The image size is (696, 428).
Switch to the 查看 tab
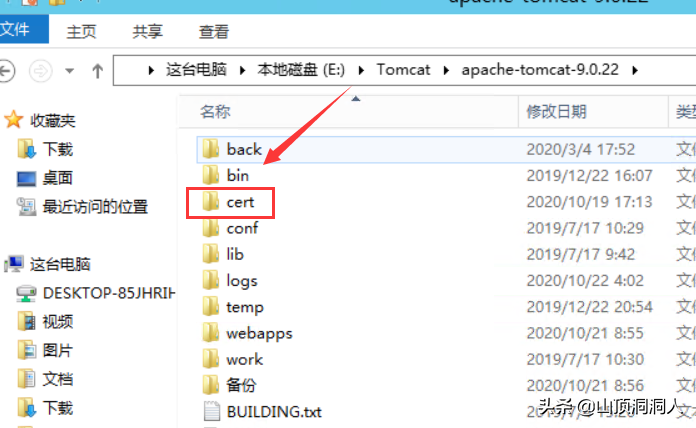pos(214,32)
